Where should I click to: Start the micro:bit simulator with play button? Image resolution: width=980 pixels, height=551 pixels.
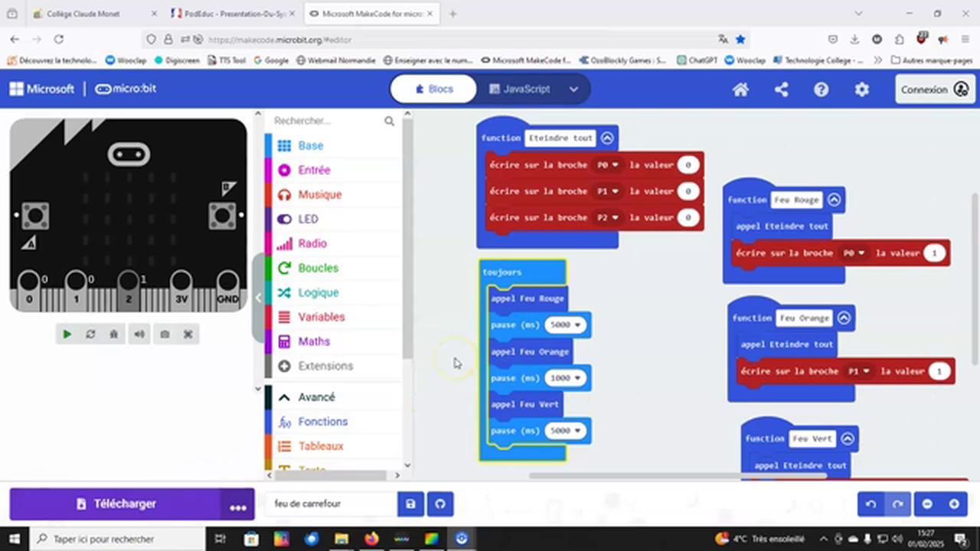click(66, 334)
